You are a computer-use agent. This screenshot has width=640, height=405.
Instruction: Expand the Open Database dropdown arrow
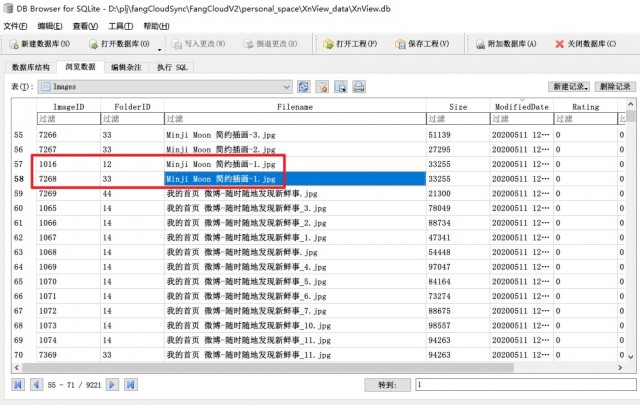point(160,50)
